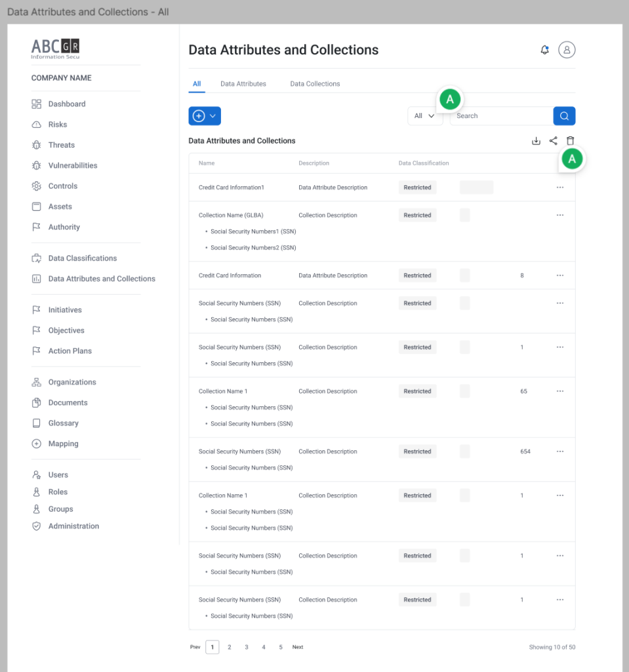Open Dashboard in the sidebar
Screen dimensions: 629x672
[x=66, y=104]
